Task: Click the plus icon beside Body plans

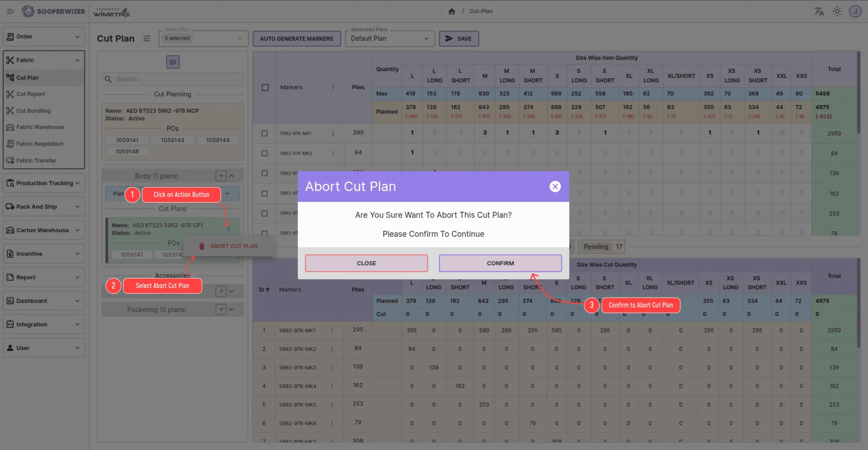Action: (221, 176)
